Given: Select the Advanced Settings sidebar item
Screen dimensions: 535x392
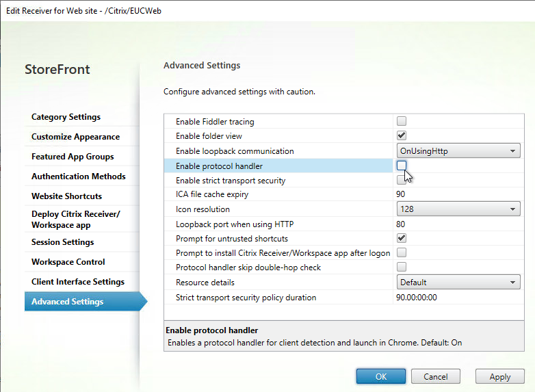Looking at the screenshot, I should [86, 302].
